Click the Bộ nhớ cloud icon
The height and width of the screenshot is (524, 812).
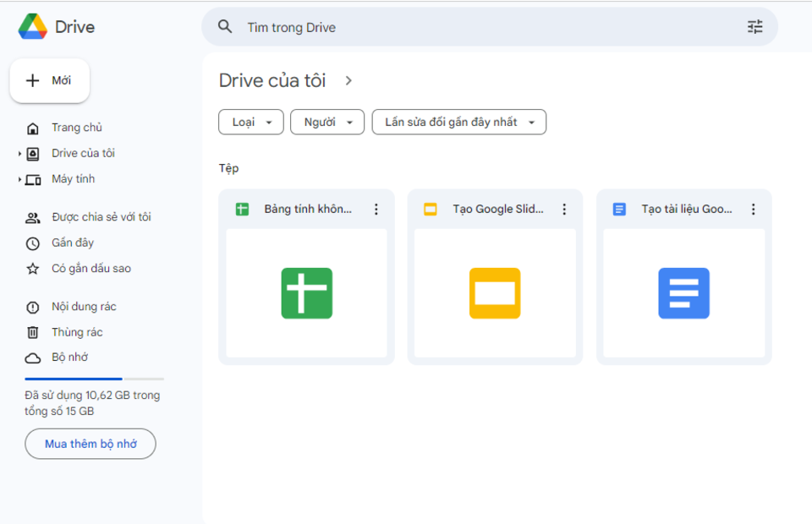point(33,358)
